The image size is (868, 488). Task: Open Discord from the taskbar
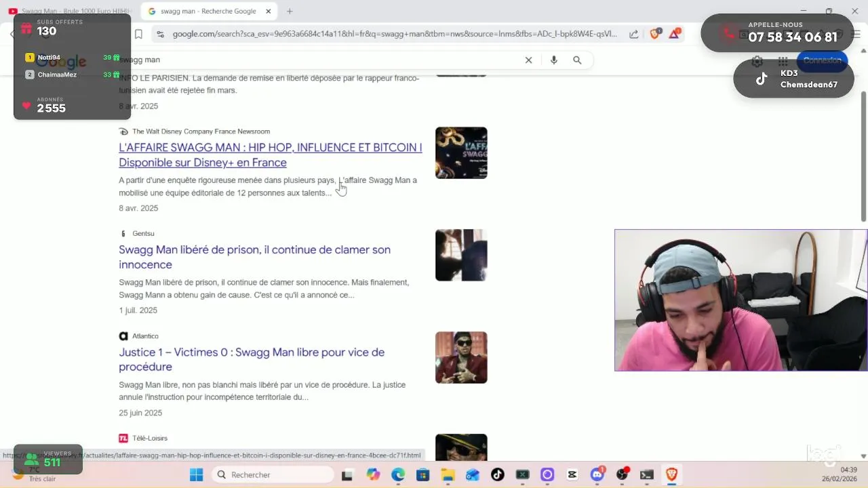(597, 474)
